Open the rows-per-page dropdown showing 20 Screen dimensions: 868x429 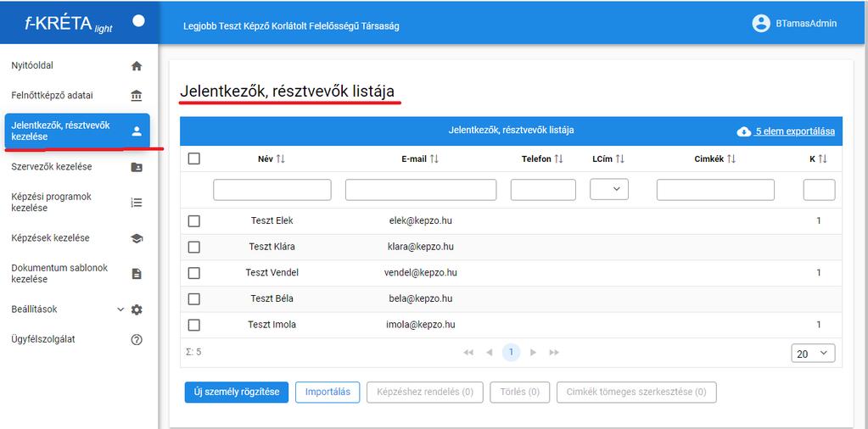tap(813, 354)
